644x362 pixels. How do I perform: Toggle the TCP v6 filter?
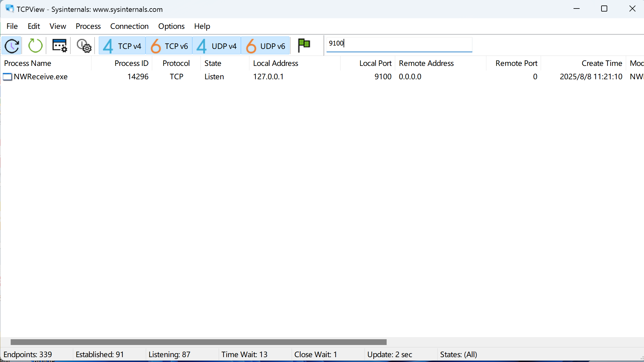(169, 46)
